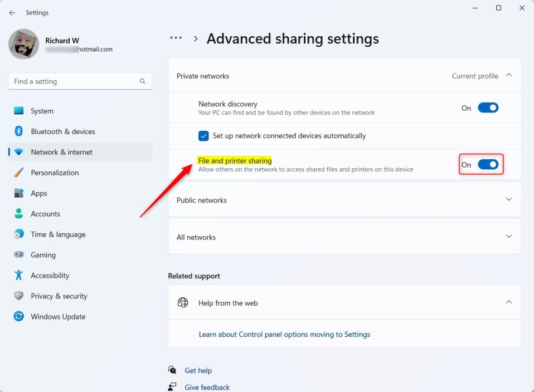
Task: Click the back arrow icon in Settings
Action: (x=12, y=12)
